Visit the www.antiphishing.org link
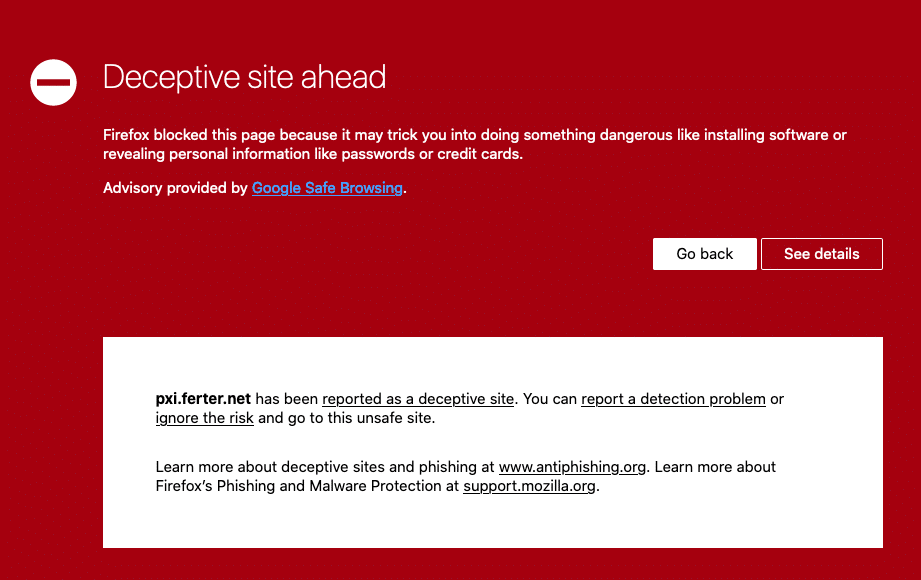The width and height of the screenshot is (921, 580). 572,467
